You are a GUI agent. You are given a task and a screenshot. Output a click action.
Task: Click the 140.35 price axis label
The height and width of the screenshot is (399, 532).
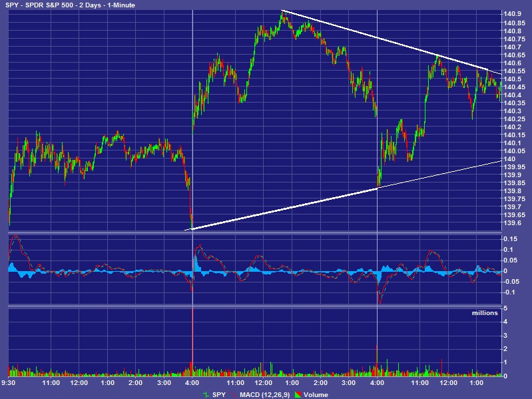tap(515, 103)
